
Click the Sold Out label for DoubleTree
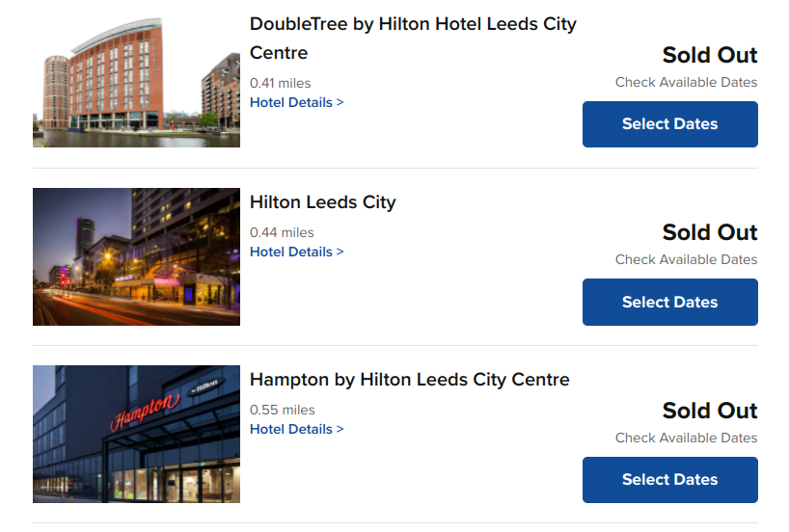point(710,55)
